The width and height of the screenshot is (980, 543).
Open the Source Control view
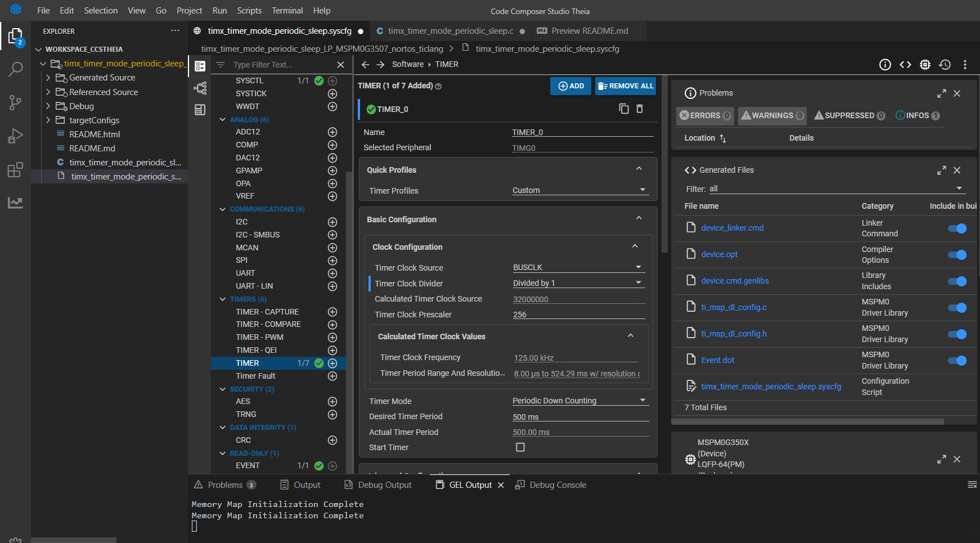[x=15, y=102]
